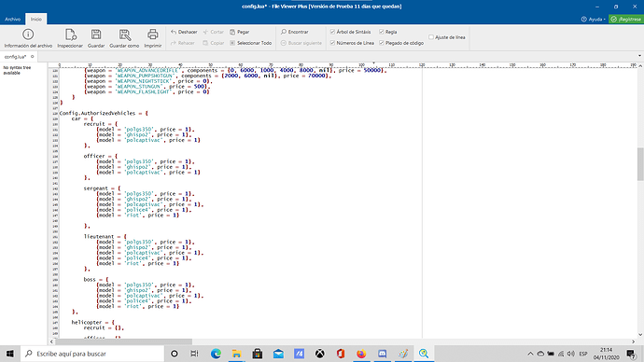Click the 'boss = {' line
Screen dimensions: 644x362
tap(96, 279)
